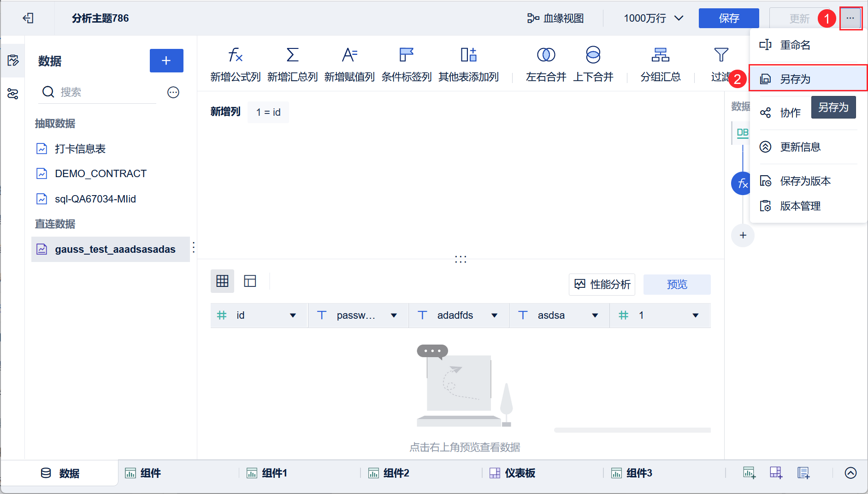Switch to the 组件3 tab
868x494 pixels.
[665, 473]
